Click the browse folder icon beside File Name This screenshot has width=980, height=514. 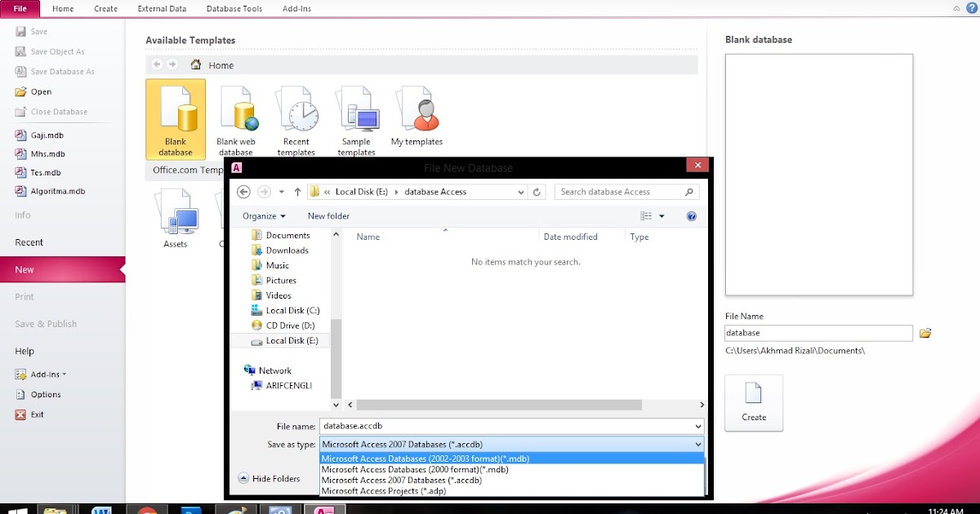(x=925, y=333)
